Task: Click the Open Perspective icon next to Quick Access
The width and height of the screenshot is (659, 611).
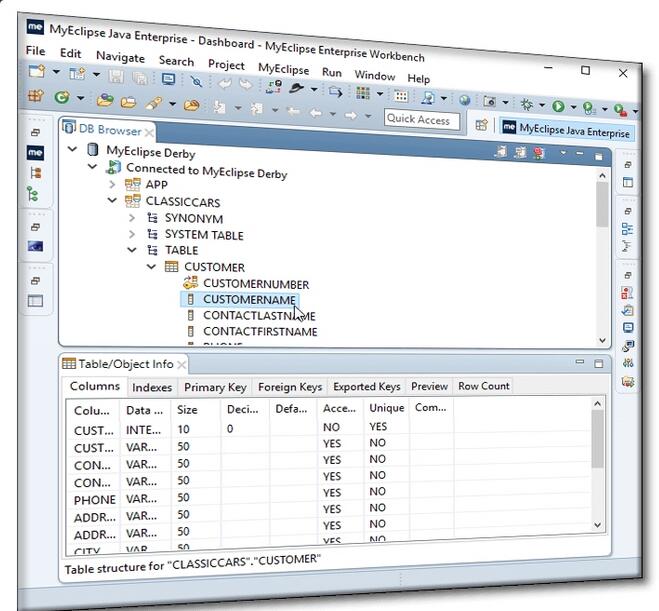Action: coord(481,125)
